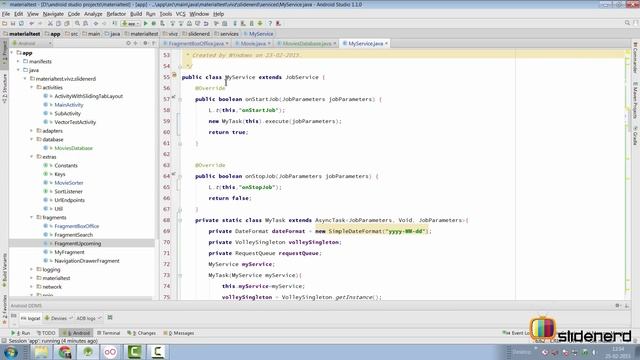640x360 pixels.
Task: Collapse the app module tree node
Action: (12, 53)
